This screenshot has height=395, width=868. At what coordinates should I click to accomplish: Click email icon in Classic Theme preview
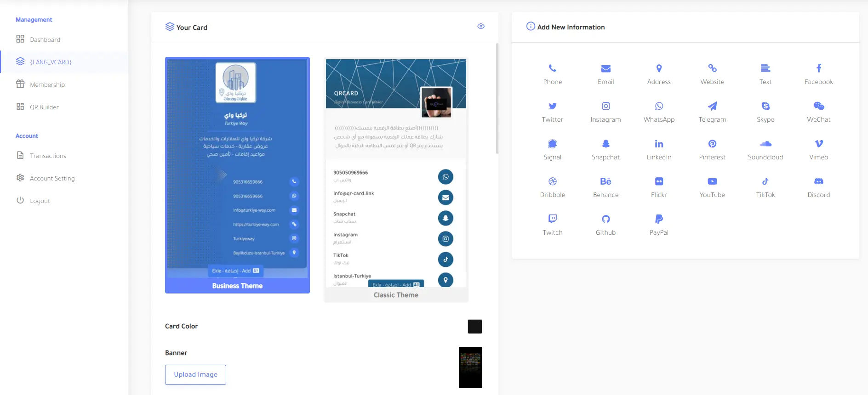(445, 197)
